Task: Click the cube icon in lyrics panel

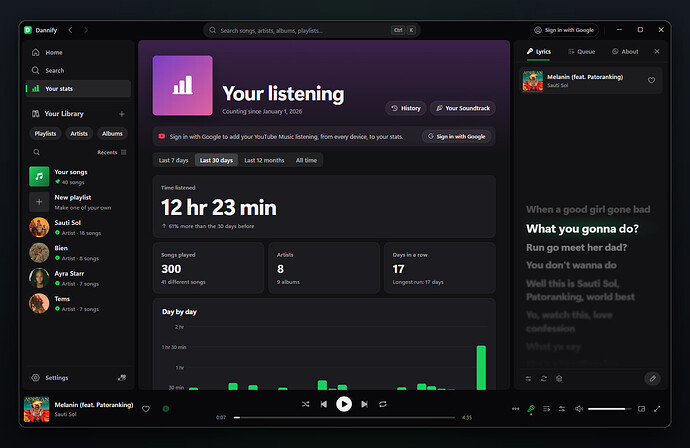Action: [x=559, y=378]
